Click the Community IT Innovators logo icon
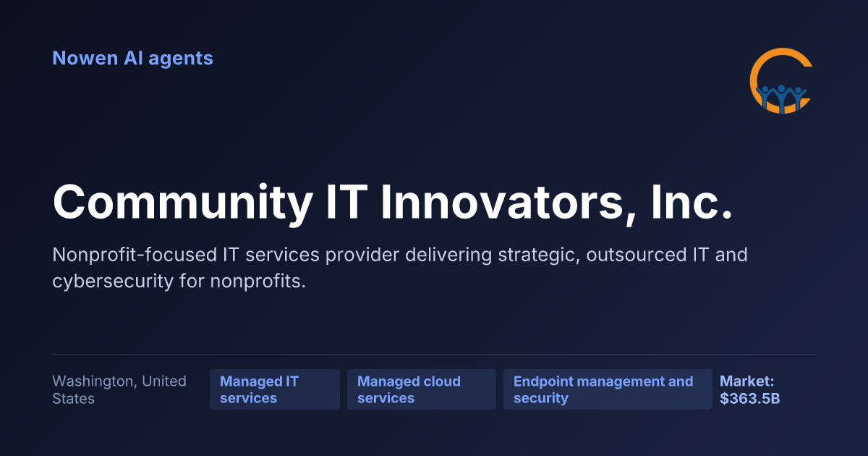This screenshot has width=868, height=456. tap(781, 81)
